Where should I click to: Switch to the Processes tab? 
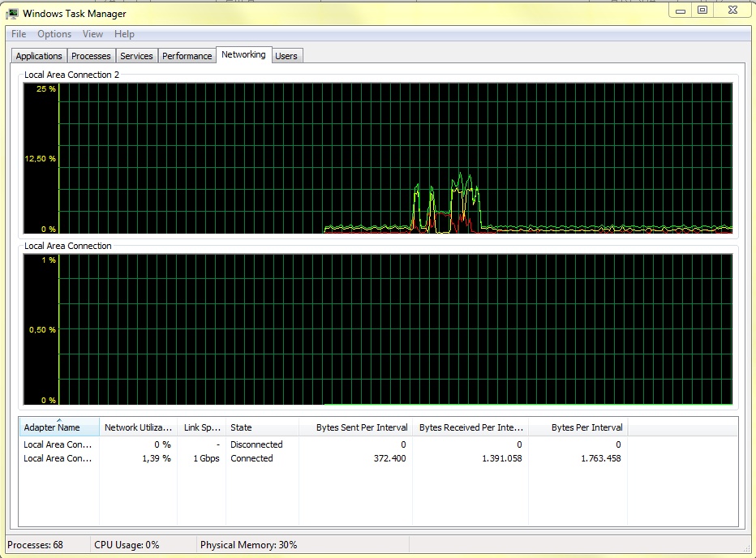[91, 56]
